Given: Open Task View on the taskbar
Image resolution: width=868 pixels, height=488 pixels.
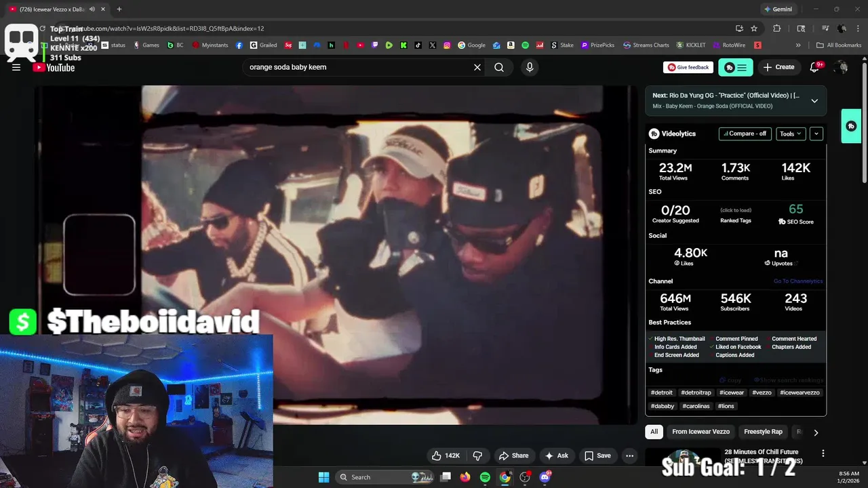Looking at the screenshot, I should coord(446,477).
